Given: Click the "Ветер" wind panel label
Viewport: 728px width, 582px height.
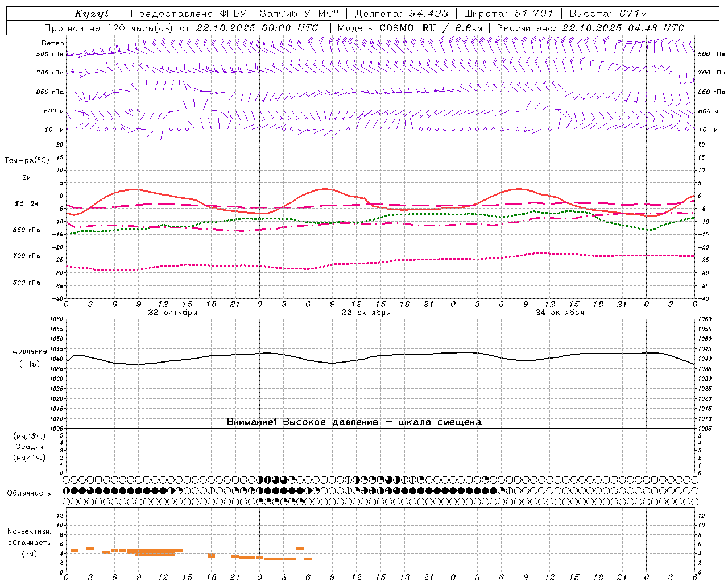Looking at the screenshot, I should 53,43.
